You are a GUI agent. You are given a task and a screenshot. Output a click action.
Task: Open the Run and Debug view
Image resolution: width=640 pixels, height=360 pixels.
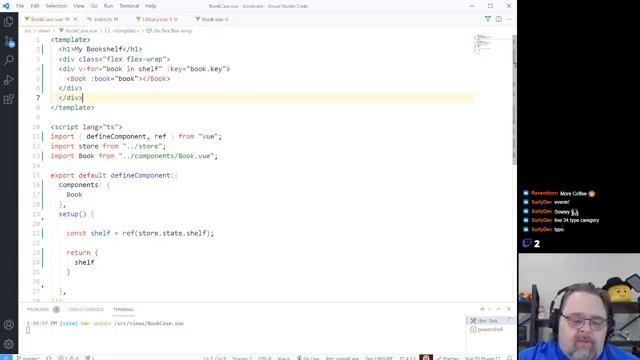[9, 80]
